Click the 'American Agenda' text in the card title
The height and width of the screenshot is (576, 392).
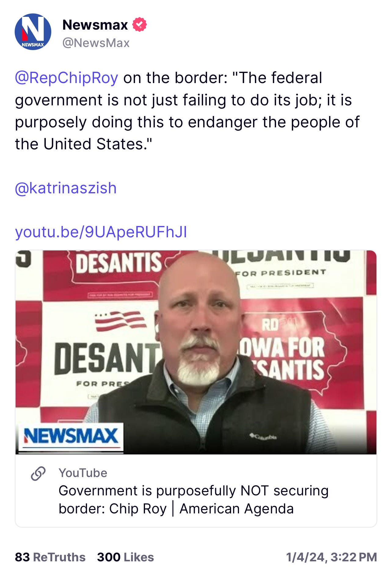pos(237,509)
